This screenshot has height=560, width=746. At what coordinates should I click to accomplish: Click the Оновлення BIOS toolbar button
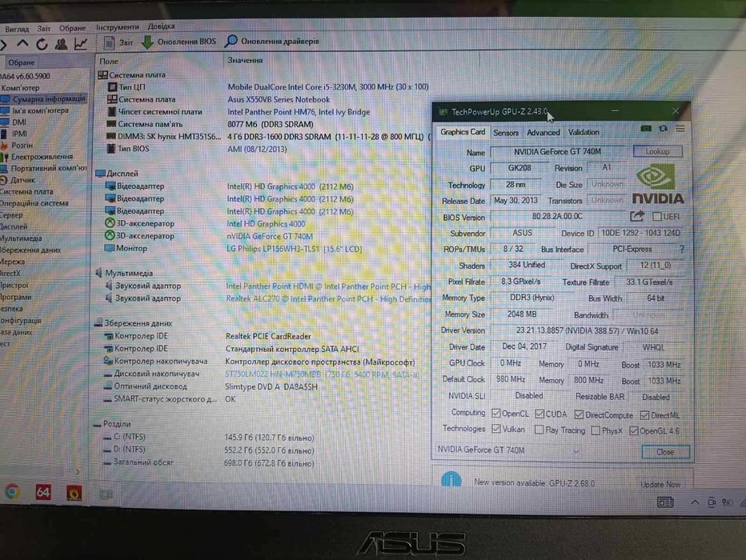[x=178, y=42]
